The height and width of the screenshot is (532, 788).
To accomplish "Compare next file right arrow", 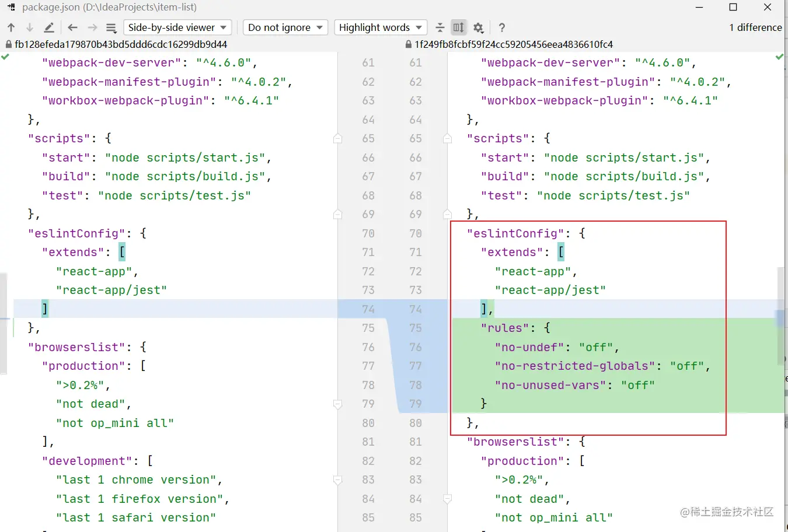I will pos(92,27).
